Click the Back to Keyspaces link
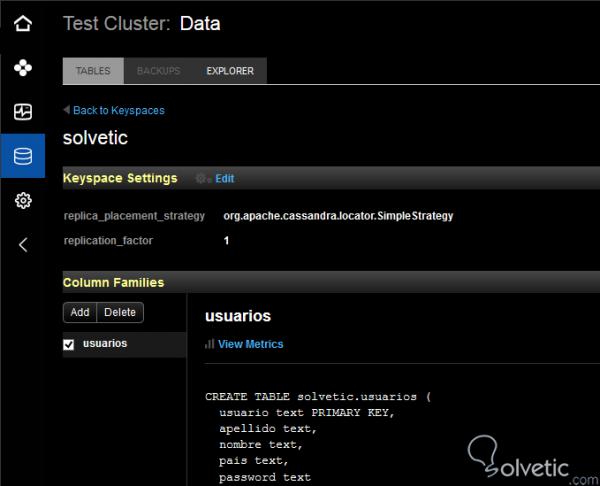 click(118, 110)
